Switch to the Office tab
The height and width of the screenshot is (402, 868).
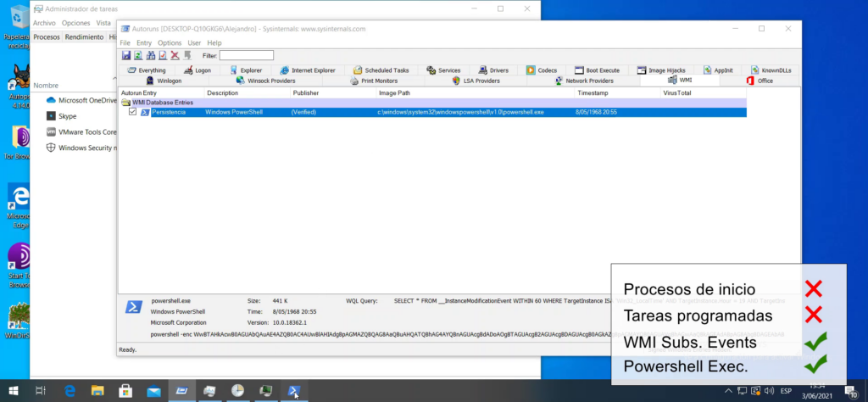point(759,81)
